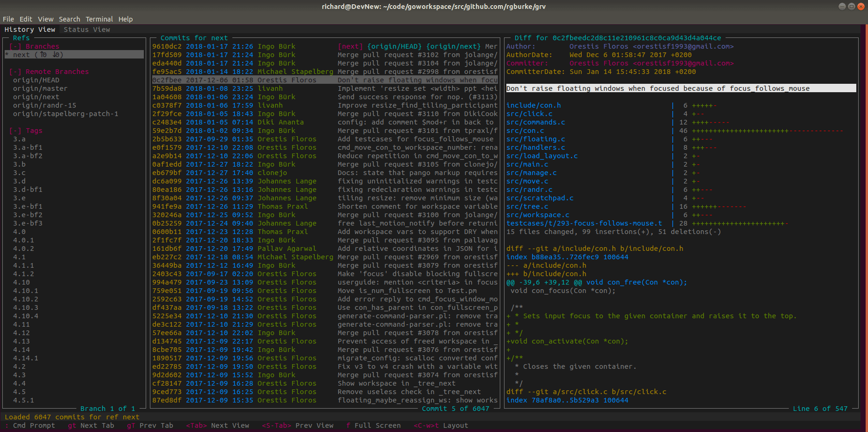Select tag 4.0

(x=19, y=232)
